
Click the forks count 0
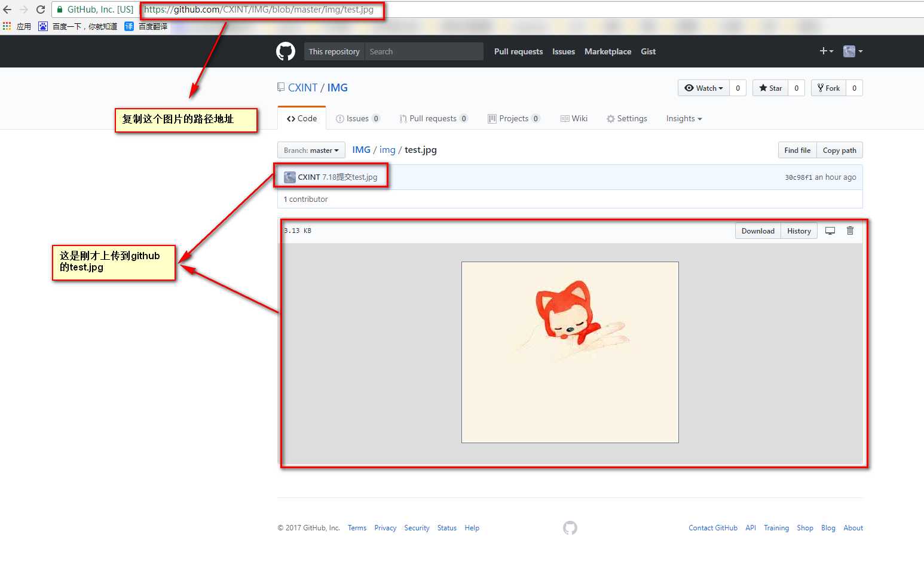click(854, 88)
